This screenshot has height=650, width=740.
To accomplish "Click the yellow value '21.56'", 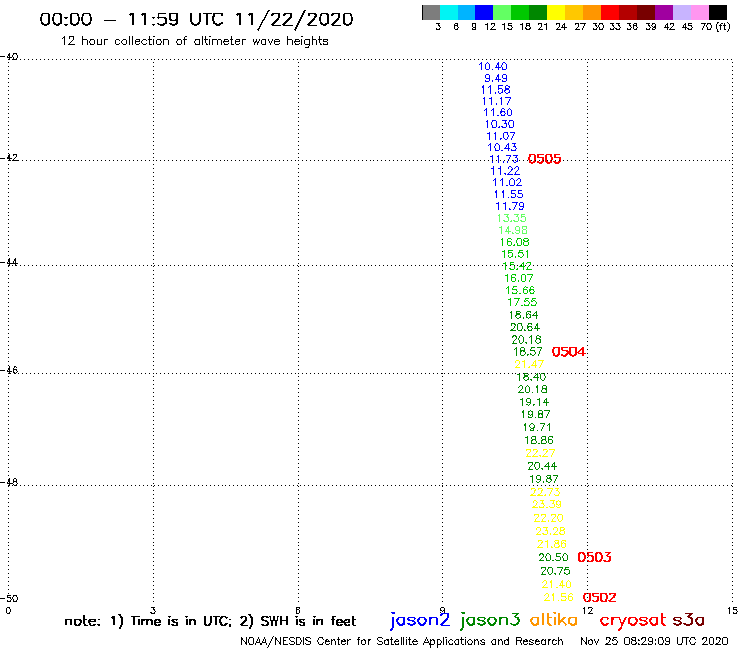I will pos(558,598).
